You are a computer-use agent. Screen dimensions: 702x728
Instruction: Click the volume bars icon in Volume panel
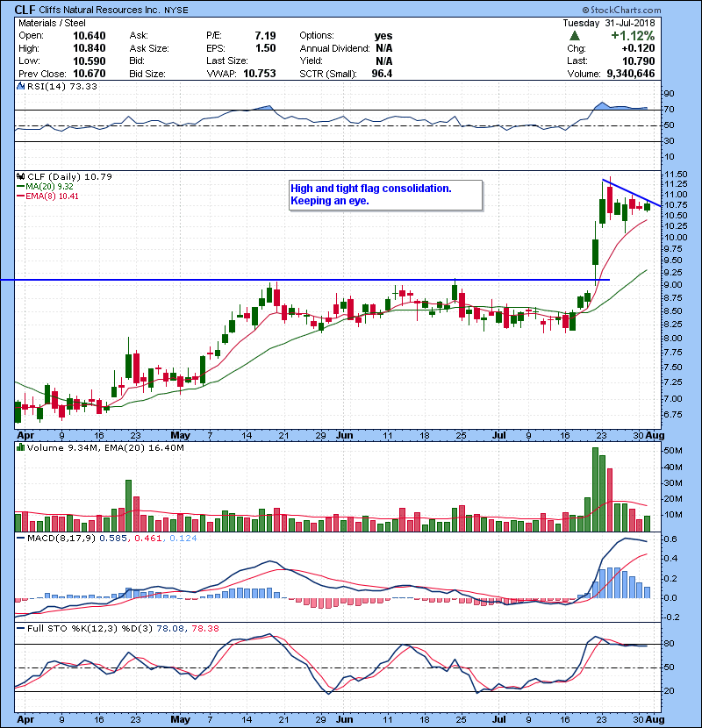click(x=20, y=447)
